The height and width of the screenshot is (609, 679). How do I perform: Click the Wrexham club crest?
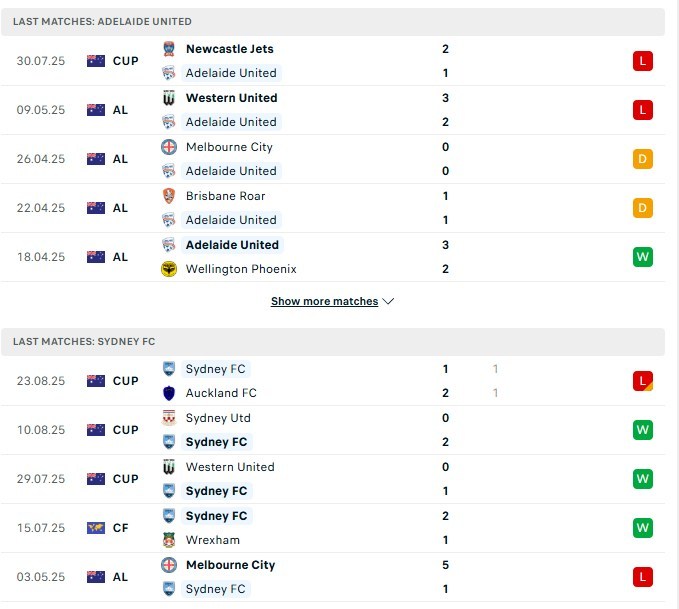tap(169, 540)
